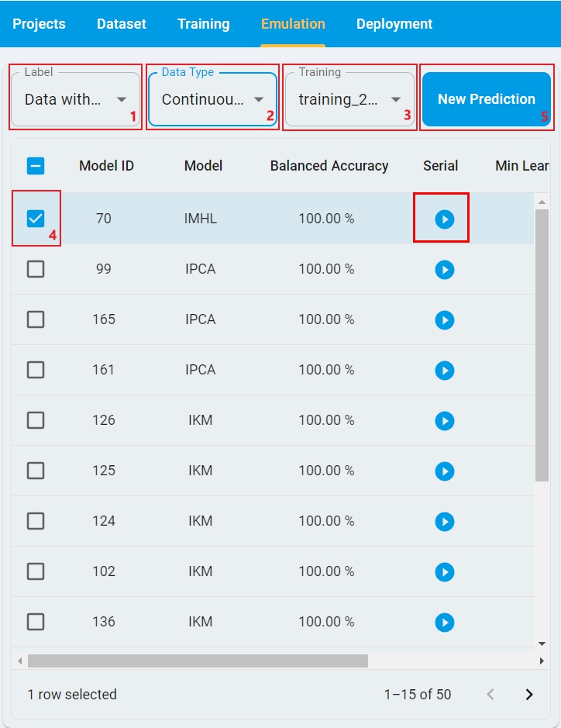
Task: Start serial emulation for model 102
Action: click(444, 572)
